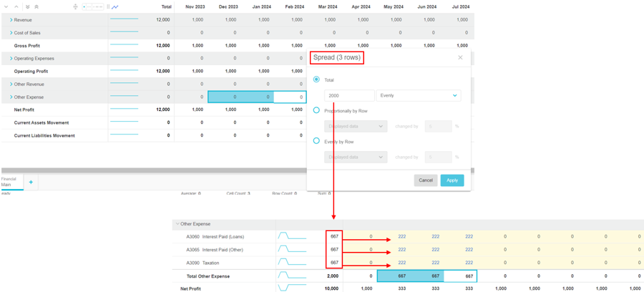Click the row height adjust icon
Screen dimensions: 644x292
tap(76, 6)
